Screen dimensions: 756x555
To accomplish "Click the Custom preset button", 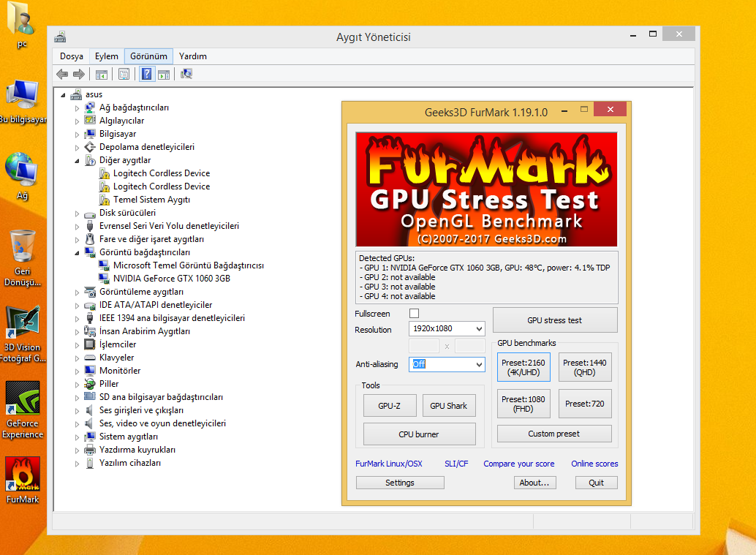I will click(x=554, y=434).
